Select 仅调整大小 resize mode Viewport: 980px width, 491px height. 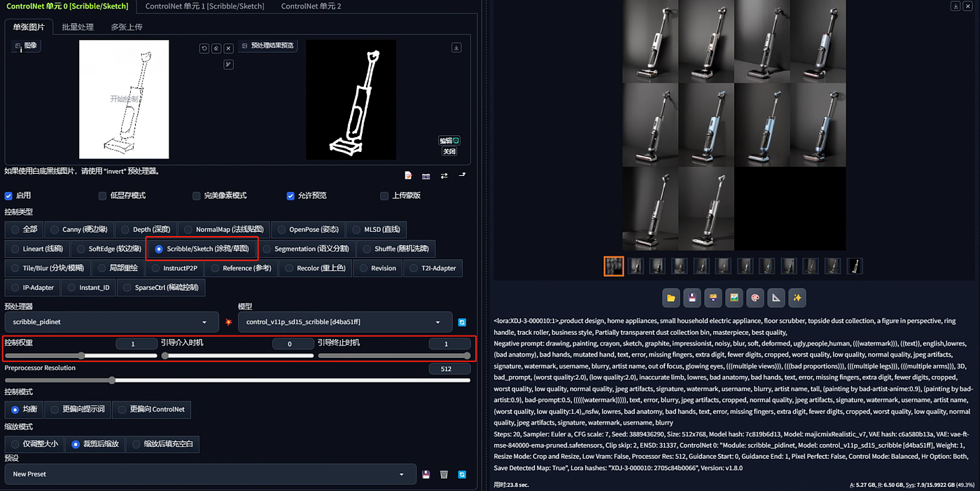[34, 444]
